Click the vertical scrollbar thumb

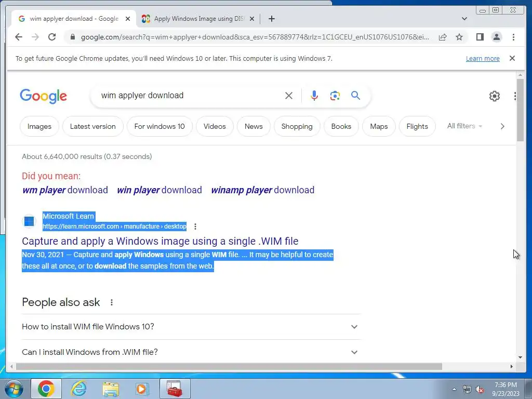point(520,110)
